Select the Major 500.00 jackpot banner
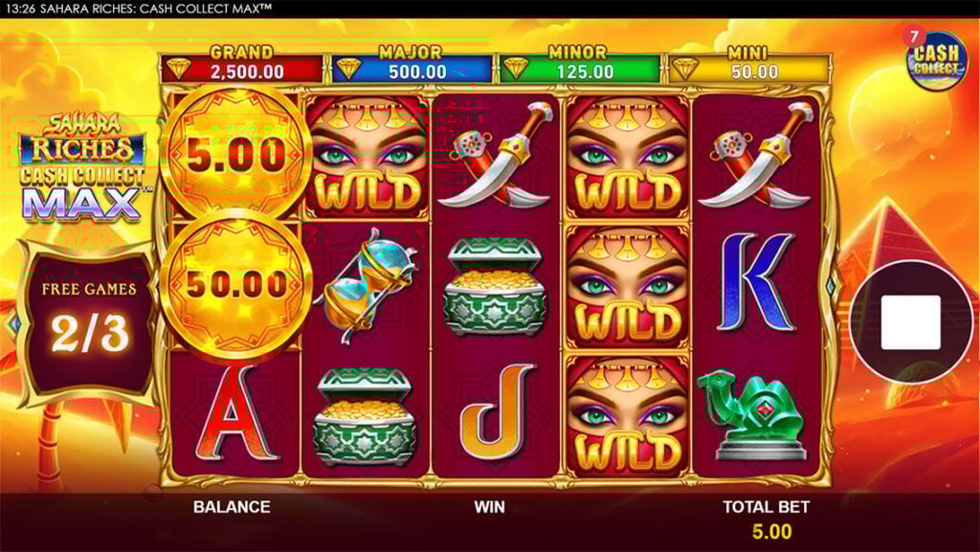This screenshot has height=552, width=980. [412, 64]
